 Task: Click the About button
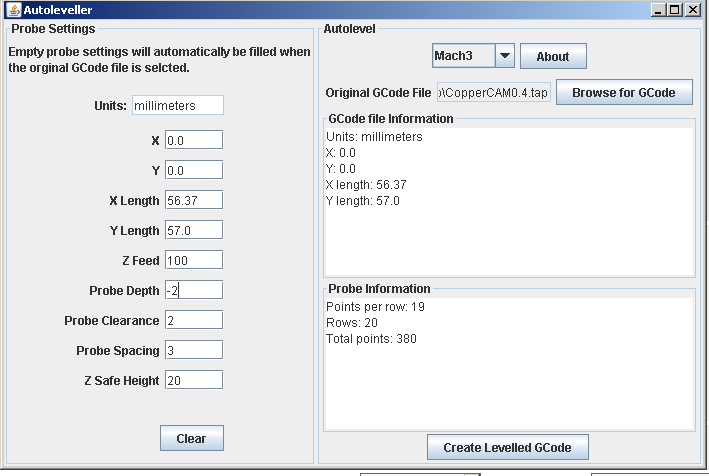pos(553,57)
